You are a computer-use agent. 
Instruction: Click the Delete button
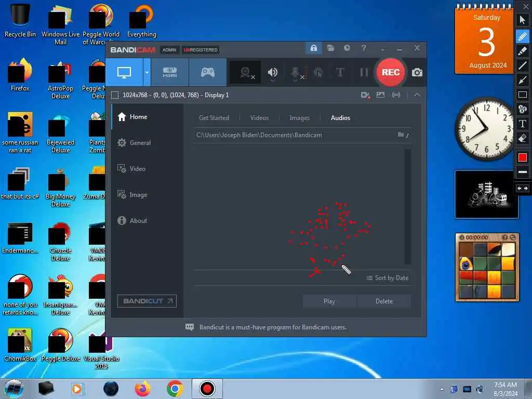384,301
